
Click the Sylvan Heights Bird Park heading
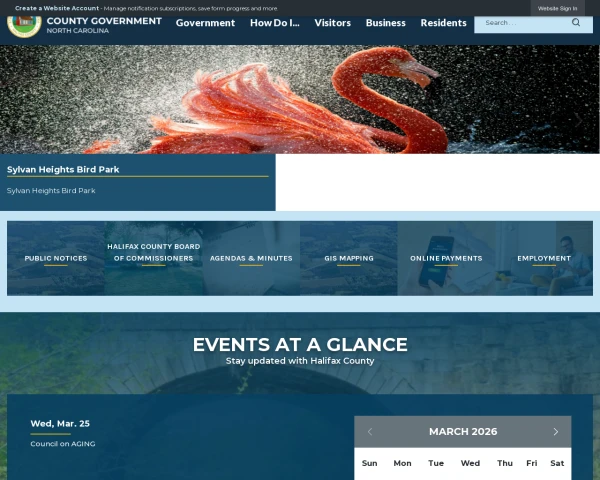[63, 169]
